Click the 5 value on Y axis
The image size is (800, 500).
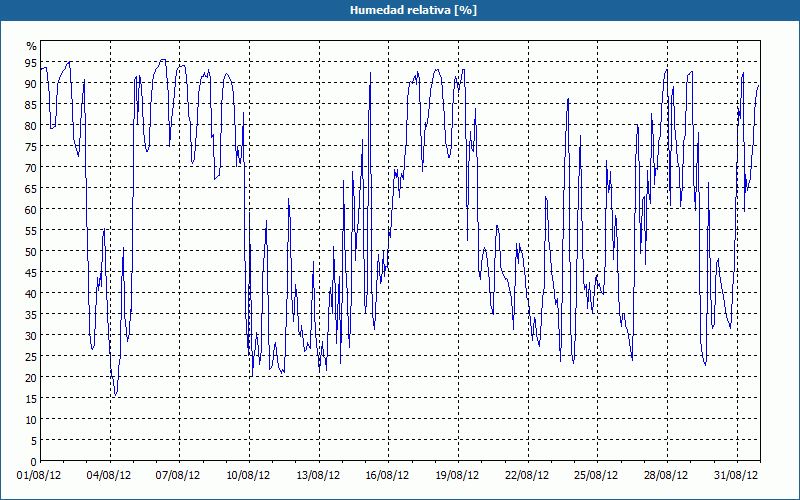coord(34,440)
